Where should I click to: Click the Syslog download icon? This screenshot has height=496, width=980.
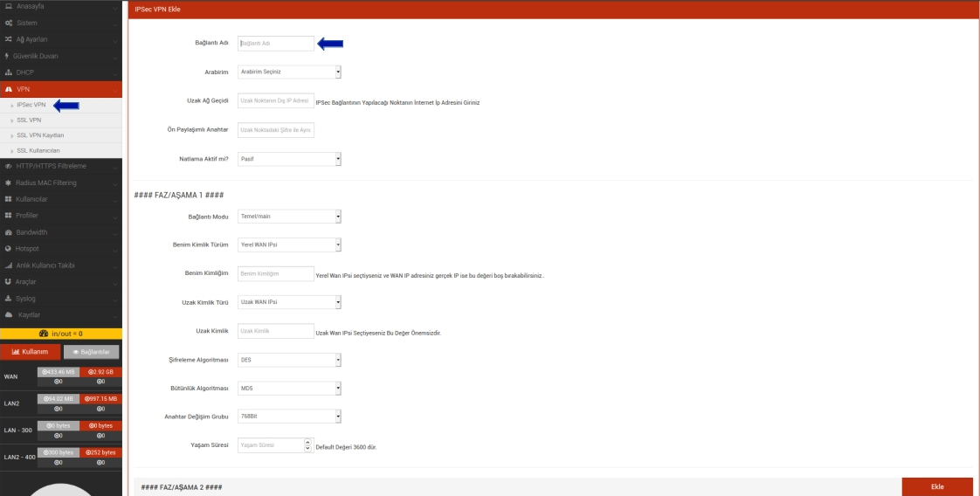(9, 299)
